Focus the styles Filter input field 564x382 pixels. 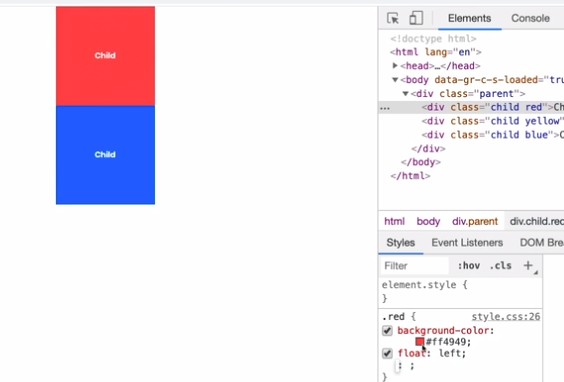click(414, 266)
